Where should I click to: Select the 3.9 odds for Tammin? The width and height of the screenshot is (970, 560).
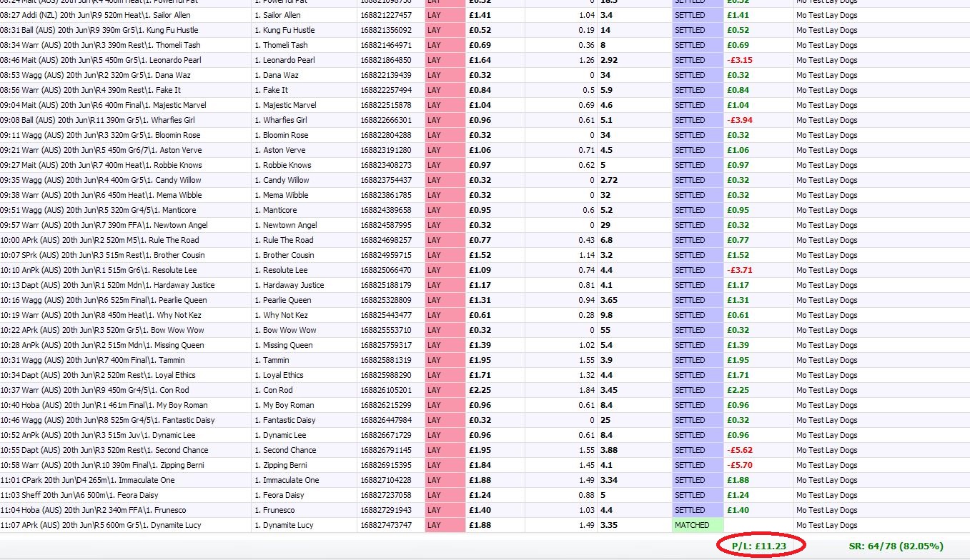tap(606, 360)
